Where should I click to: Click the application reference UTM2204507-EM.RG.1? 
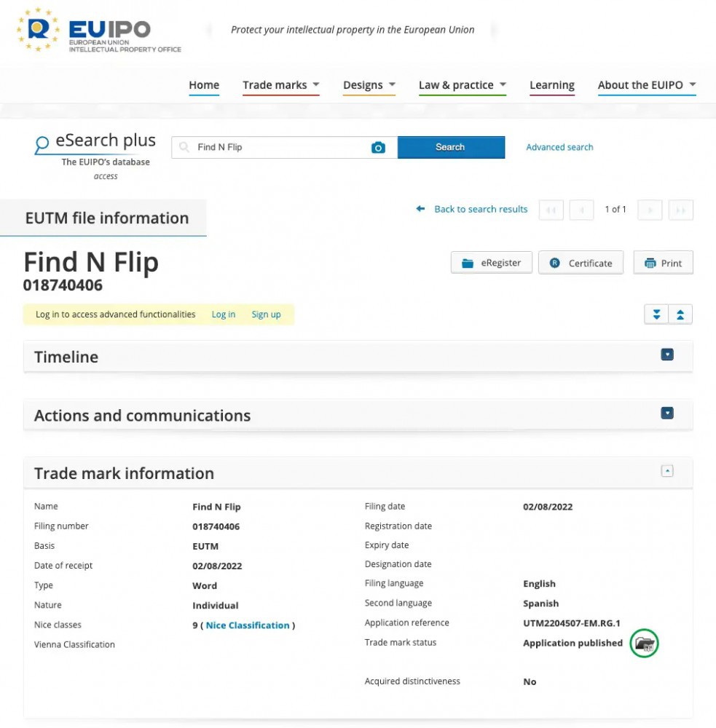point(572,623)
